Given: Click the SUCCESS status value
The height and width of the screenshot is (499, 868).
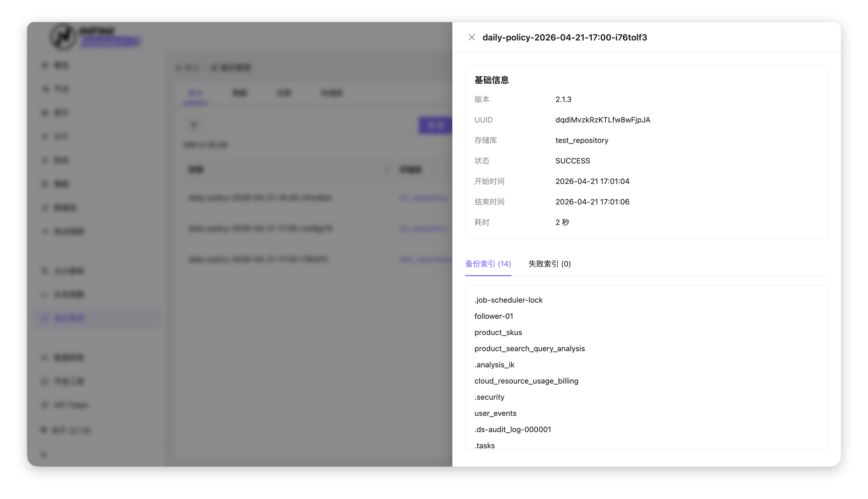Looking at the screenshot, I should [x=572, y=161].
